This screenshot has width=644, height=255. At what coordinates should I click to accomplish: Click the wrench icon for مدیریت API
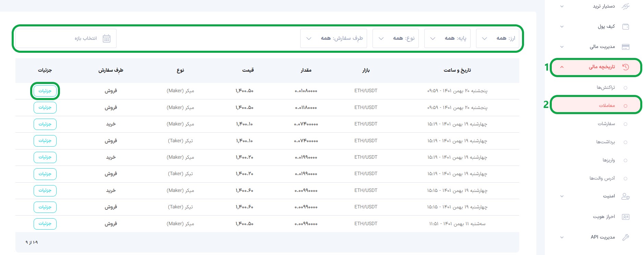625,237
